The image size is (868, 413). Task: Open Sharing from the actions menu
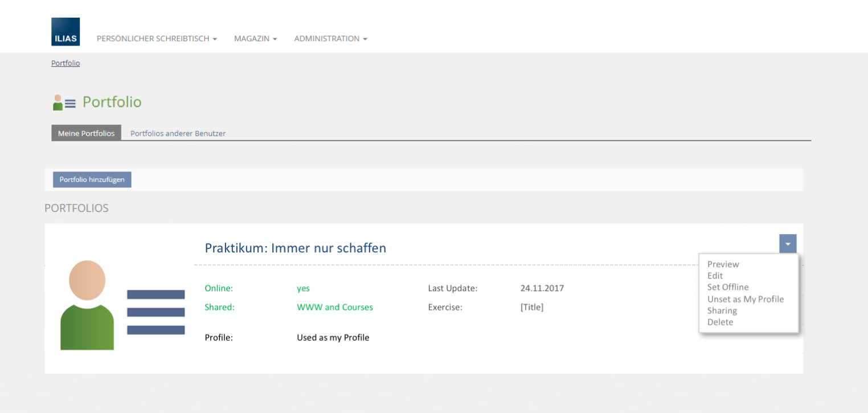click(x=722, y=310)
